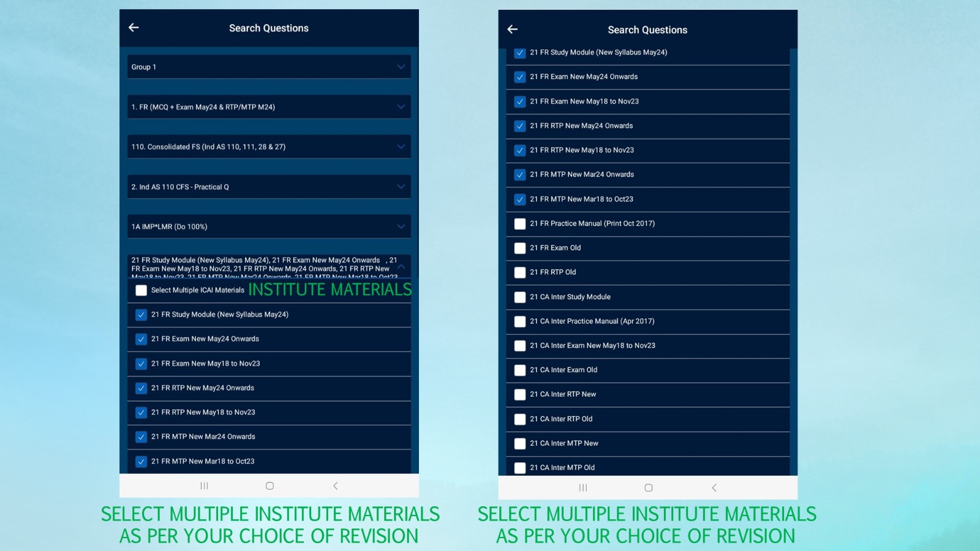Screen dimensions: 980x551
Task: Click '21 FR MTP New Mar18 to Oct23' text, right screen
Action: click(582, 199)
